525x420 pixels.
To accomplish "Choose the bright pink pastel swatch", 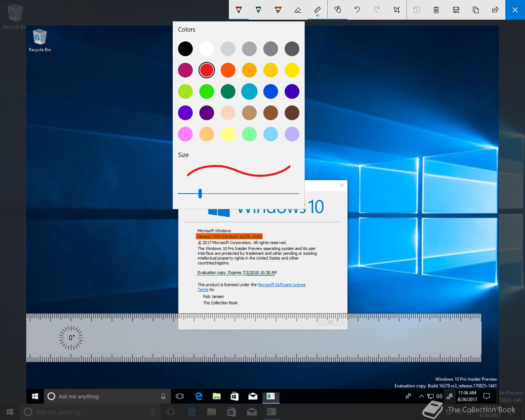I will pos(185,134).
